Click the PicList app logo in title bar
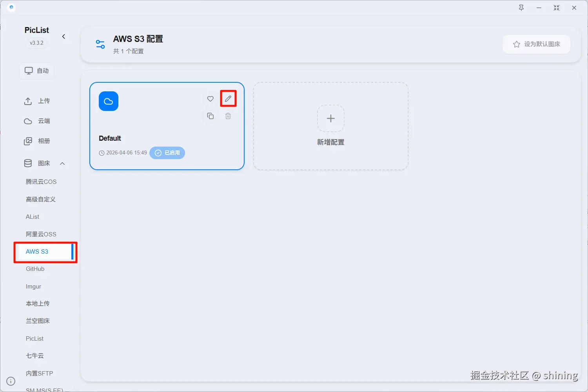588x392 pixels. 11,7
